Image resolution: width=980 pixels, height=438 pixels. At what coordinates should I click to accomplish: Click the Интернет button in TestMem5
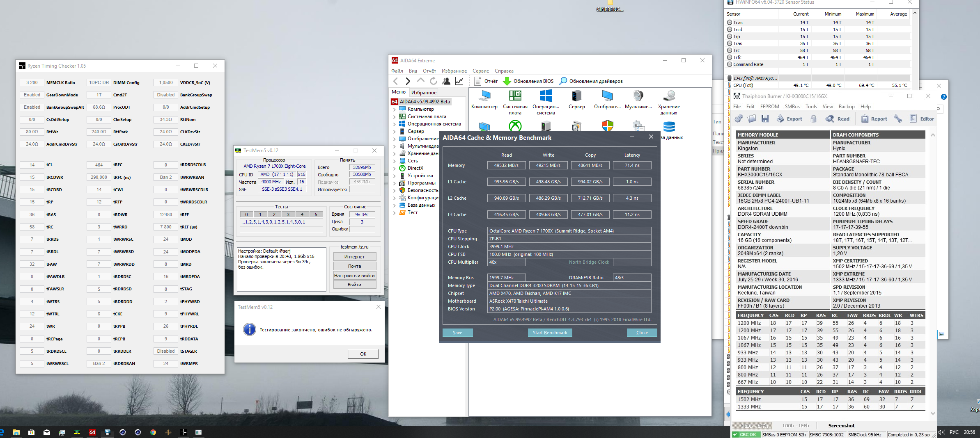click(354, 257)
